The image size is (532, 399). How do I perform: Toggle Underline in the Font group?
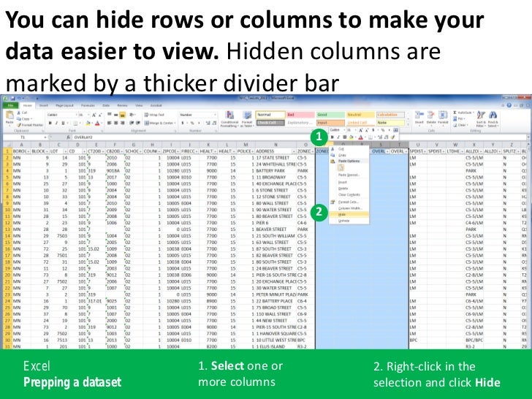click(x=63, y=123)
